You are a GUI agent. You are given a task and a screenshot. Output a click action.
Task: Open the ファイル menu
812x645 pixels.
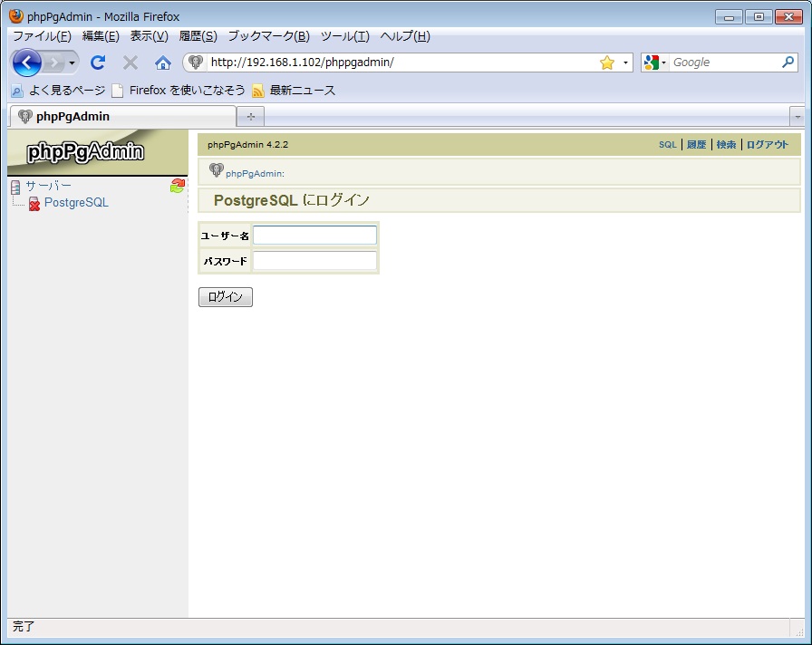point(42,36)
